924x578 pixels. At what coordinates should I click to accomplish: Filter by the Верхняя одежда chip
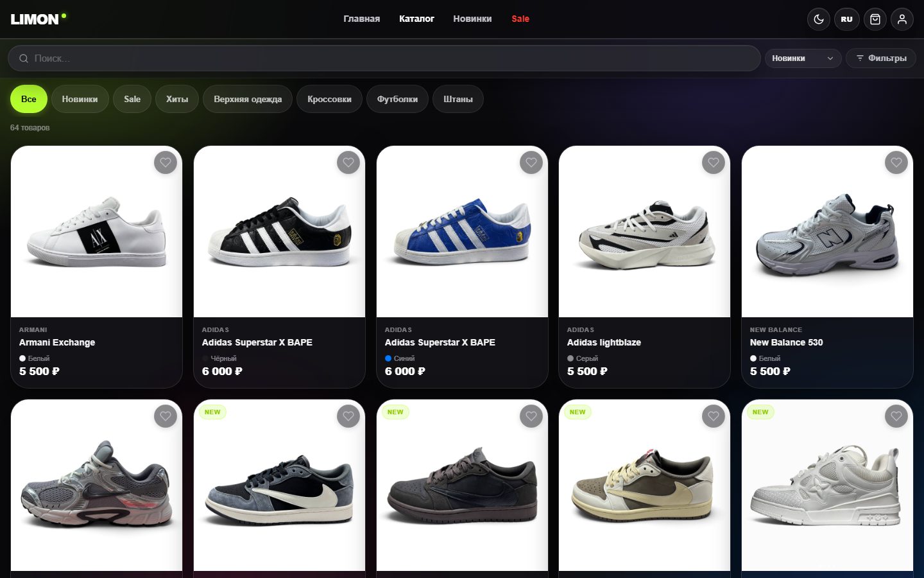[x=248, y=99]
